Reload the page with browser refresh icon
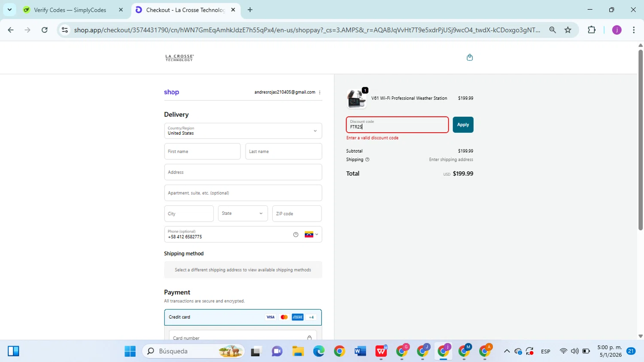Image resolution: width=644 pixels, height=362 pixels. (x=45, y=30)
